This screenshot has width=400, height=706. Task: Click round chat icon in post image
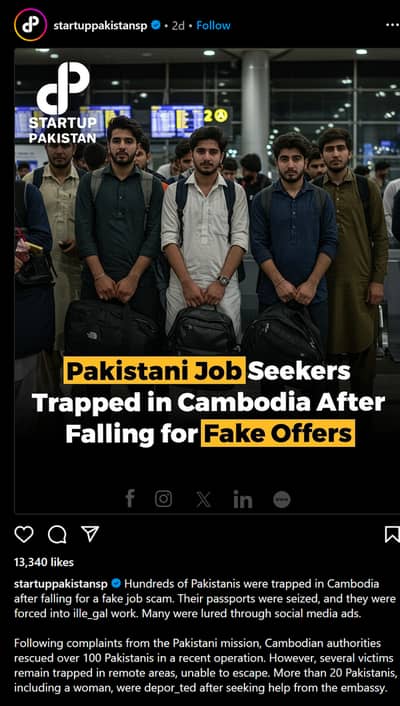pos(282,499)
